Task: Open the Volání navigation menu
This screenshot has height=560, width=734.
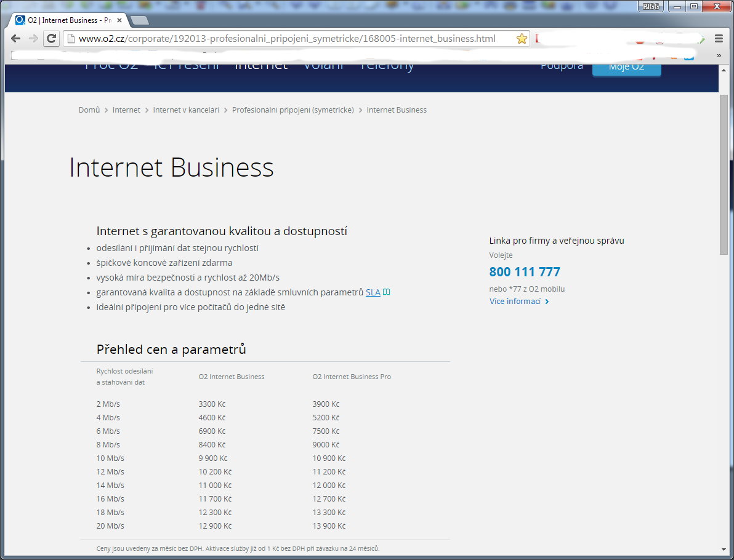Action: (x=323, y=66)
